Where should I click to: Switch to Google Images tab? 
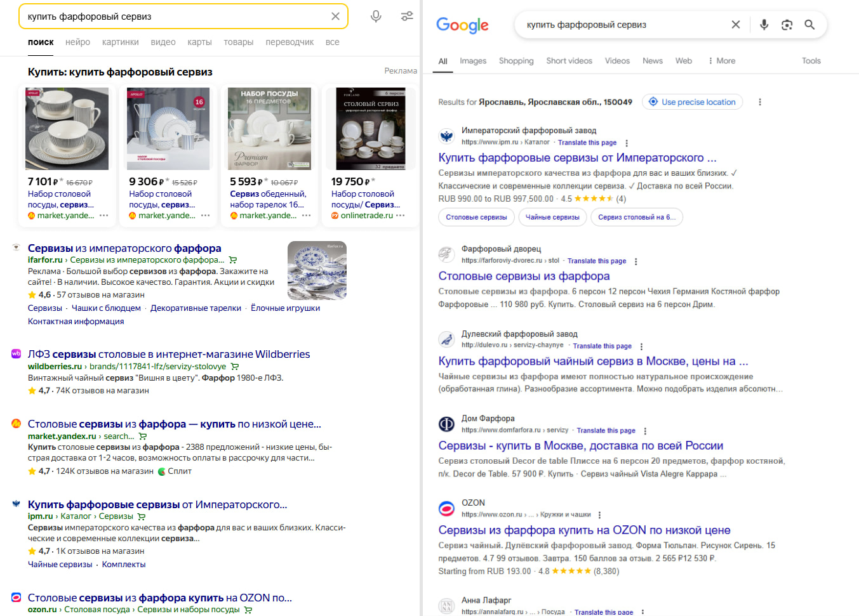click(x=473, y=61)
